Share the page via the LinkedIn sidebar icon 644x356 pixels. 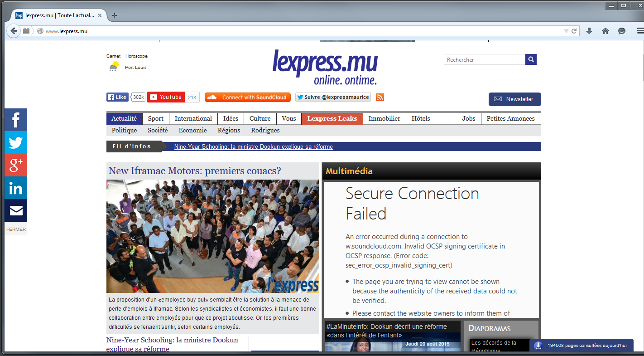point(16,188)
